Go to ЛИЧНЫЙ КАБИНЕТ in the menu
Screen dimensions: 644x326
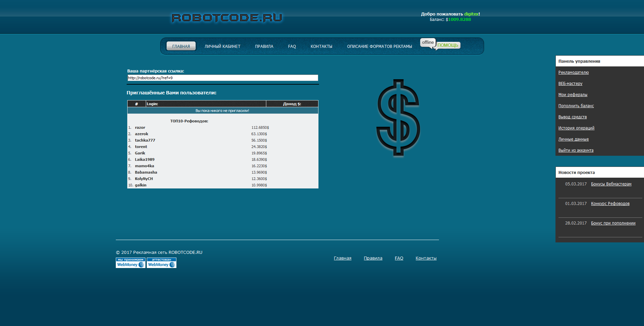point(222,47)
